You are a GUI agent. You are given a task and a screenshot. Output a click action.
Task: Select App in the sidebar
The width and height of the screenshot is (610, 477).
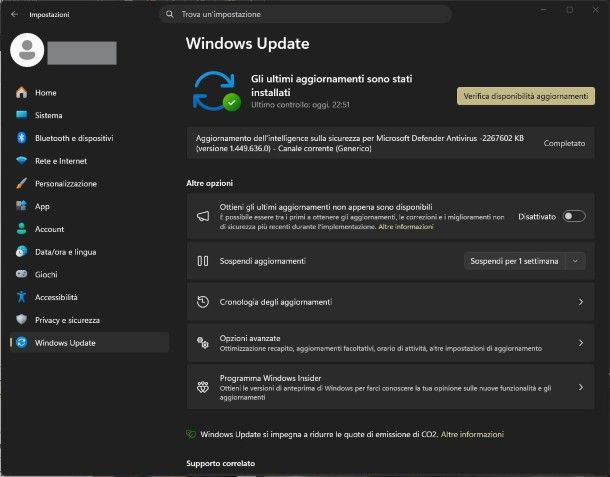click(x=89, y=206)
